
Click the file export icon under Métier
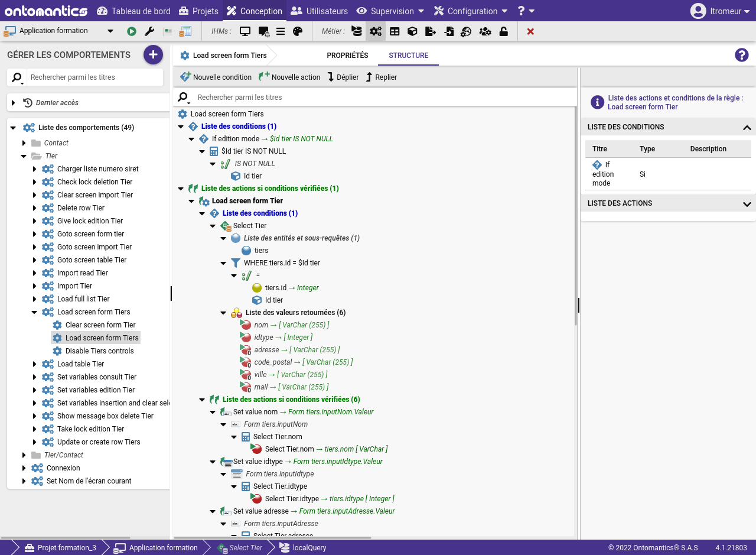tap(431, 31)
